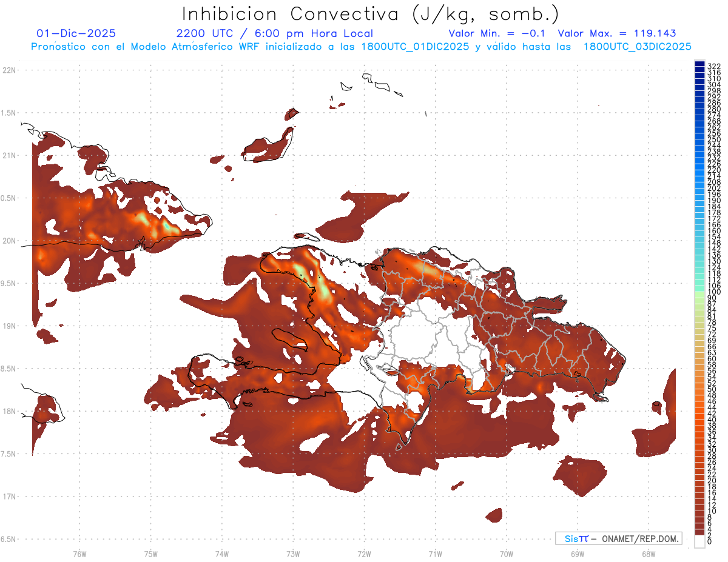The width and height of the screenshot is (728, 562).
Task: Click the "130" value on the color scale
Action: [x=713, y=261]
